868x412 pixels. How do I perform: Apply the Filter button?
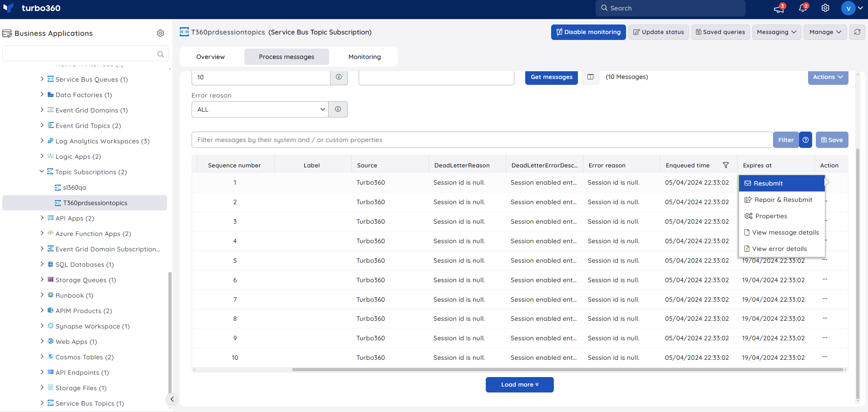click(786, 140)
